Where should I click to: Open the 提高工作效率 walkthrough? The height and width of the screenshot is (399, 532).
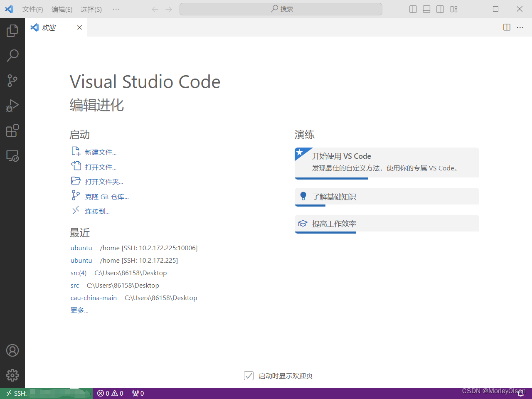387,224
